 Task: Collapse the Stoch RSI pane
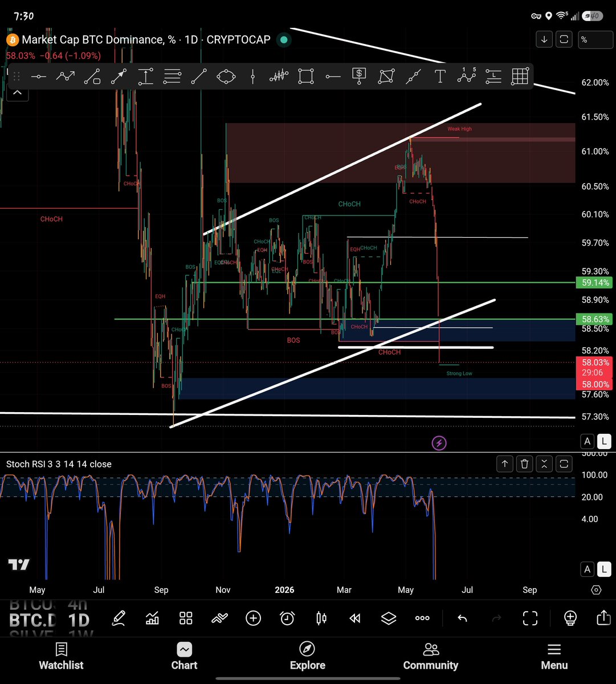pos(544,464)
